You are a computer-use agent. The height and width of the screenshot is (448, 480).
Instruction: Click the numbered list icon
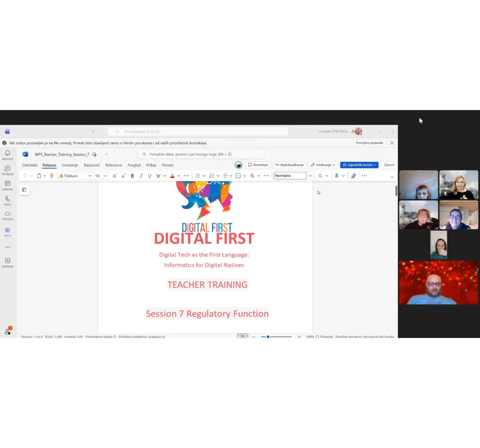coord(211,176)
